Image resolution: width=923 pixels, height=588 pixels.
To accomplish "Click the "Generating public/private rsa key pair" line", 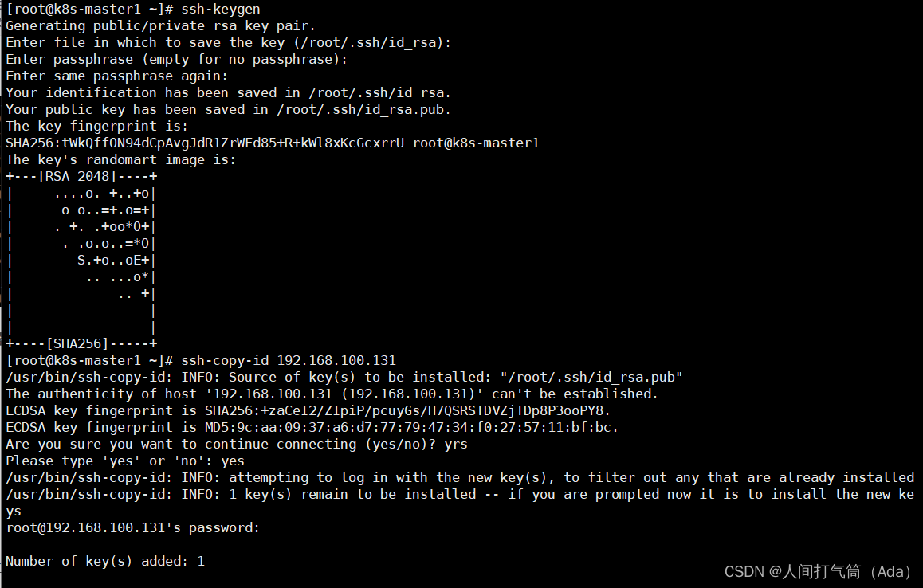I will pyautogui.click(x=160, y=25).
